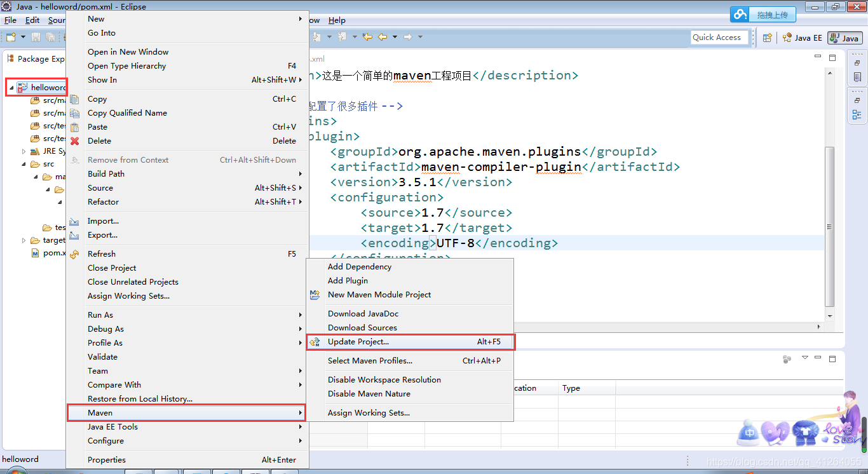This screenshot has width=868, height=474.
Task: Select Update Project... in Maven submenu
Action: [410, 342]
